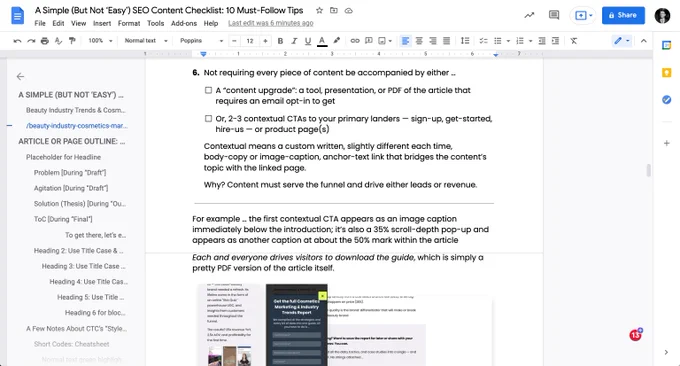Click the present to meeting button

[x=583, y=15]
